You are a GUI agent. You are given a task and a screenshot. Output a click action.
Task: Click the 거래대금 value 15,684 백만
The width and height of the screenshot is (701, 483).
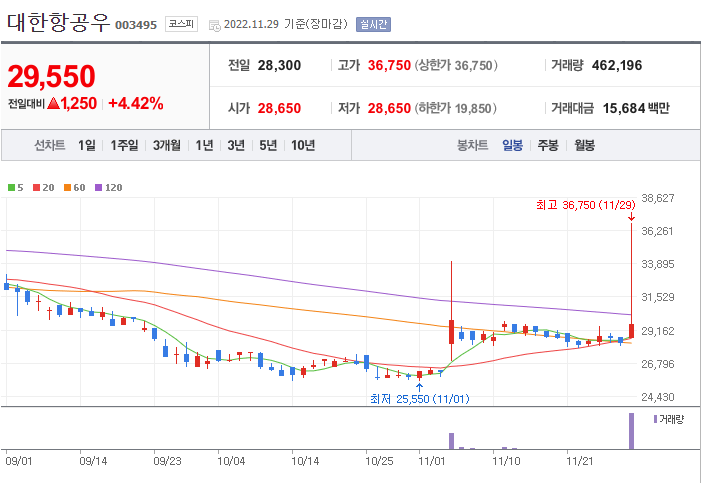tap(636, 108)
